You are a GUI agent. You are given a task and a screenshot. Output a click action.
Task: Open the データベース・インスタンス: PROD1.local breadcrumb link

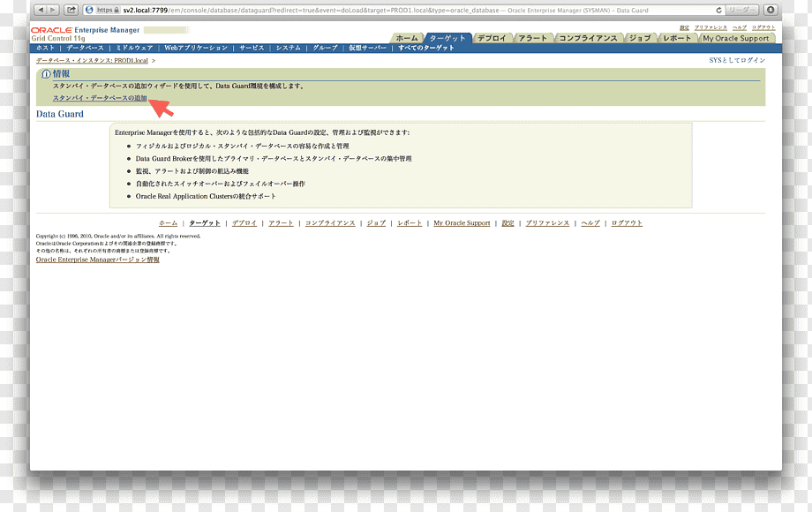pyautogui.click(x=92, y=61)
